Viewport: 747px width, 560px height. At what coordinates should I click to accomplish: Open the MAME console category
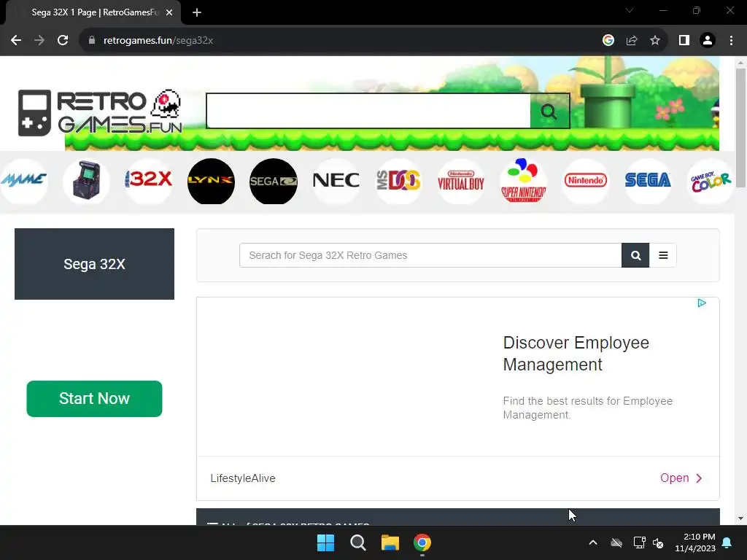pyautogui.click(x=24, y=181)
